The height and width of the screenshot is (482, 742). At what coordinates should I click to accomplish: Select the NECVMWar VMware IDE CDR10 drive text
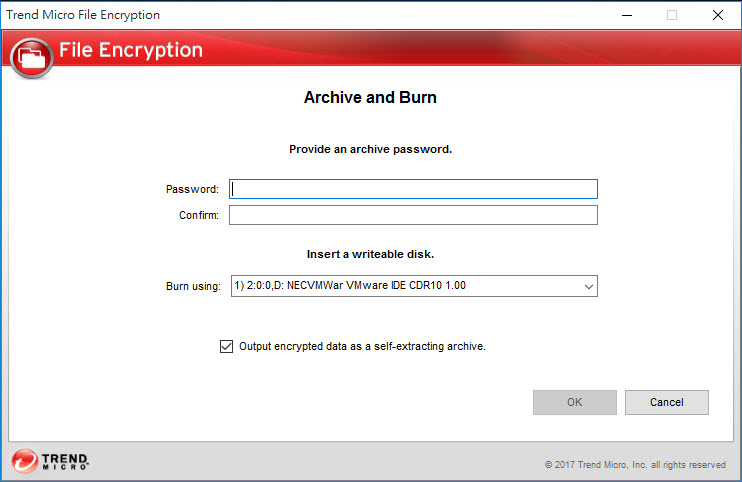[x=350, y=286]
